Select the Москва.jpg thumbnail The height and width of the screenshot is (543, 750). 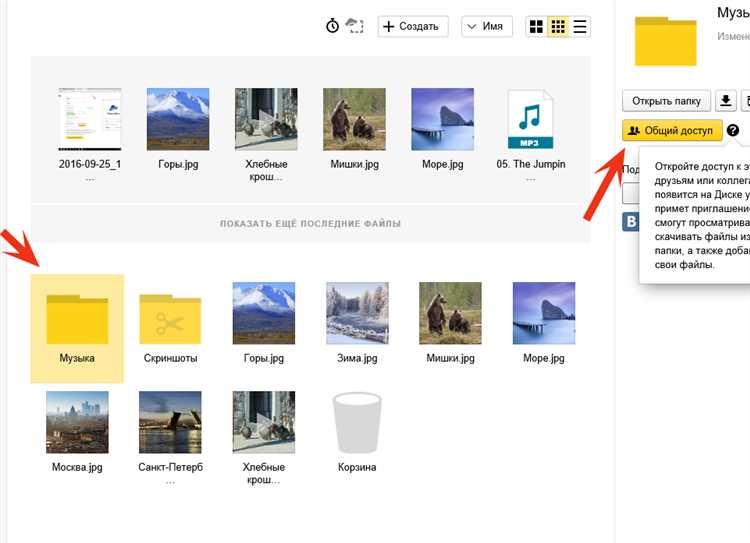[76, 422]
